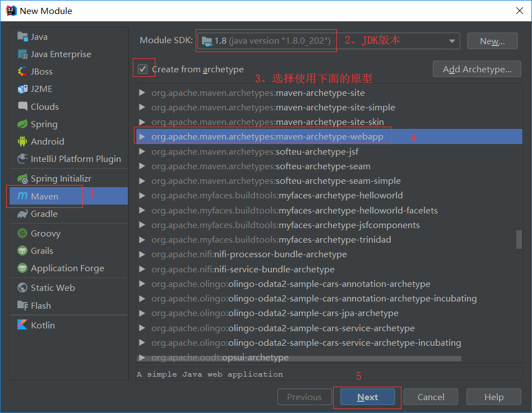532x413 pixels.
Task: Expand the olingo-odata2-sample-cars-jpa-archetype node
Action: pos(142,313)
